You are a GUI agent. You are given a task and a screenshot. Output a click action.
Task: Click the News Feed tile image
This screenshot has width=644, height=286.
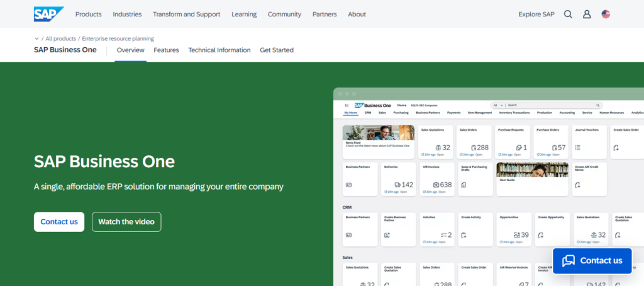(379, 133)
